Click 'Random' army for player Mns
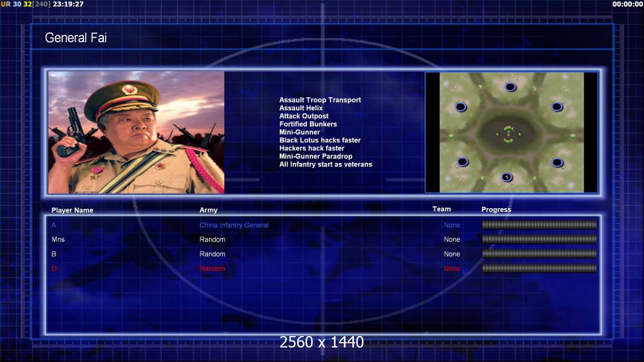644x362 pixels. pyautogui.click(x=212, y=240)
